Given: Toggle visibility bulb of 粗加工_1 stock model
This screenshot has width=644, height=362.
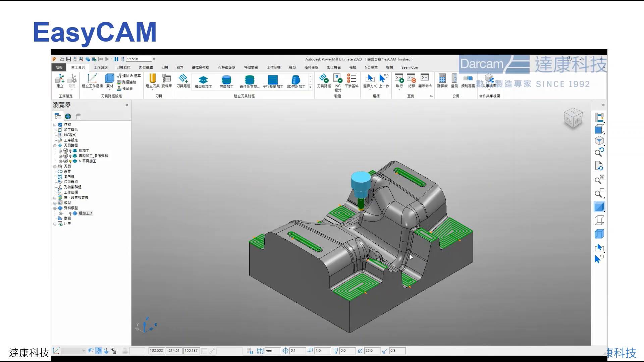Looking at the screenshot, I should (70, 214).
